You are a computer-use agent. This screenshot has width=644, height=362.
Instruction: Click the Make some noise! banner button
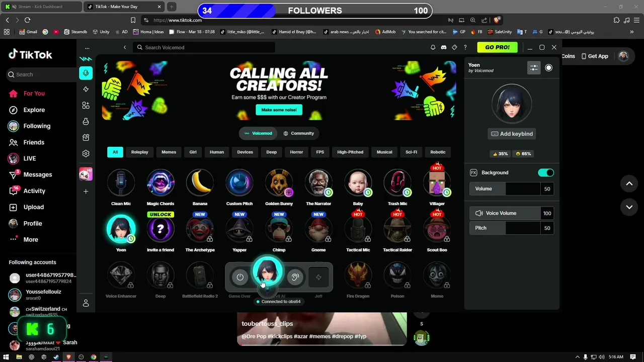coord(279,110)
